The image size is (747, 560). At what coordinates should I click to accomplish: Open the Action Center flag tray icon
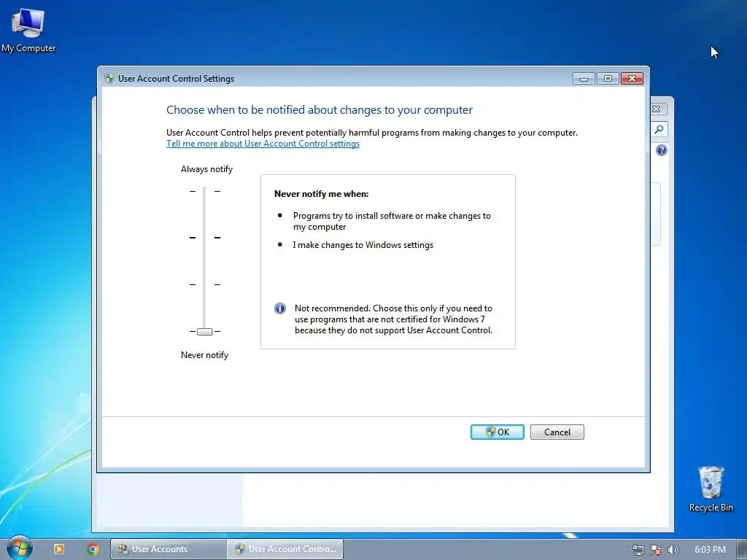point(656,550)
